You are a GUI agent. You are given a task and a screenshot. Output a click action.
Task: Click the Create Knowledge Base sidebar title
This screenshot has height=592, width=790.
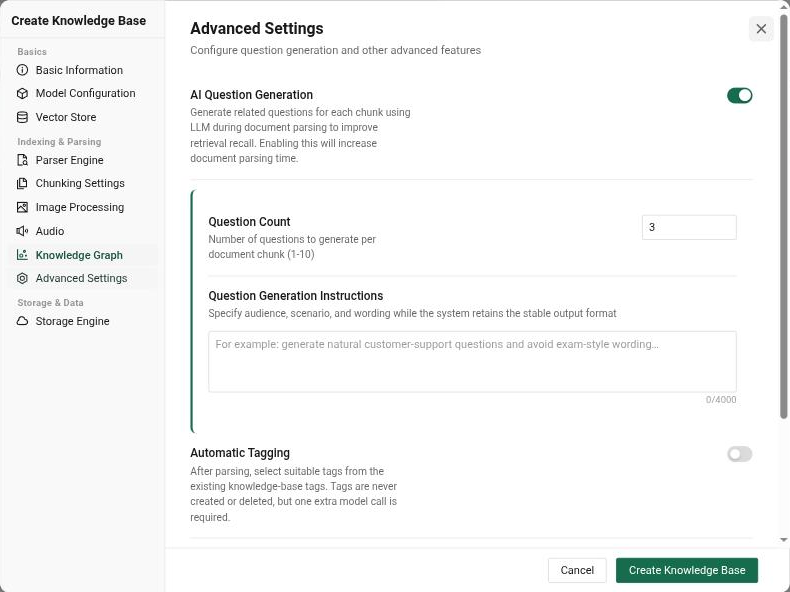click(79, 21)
